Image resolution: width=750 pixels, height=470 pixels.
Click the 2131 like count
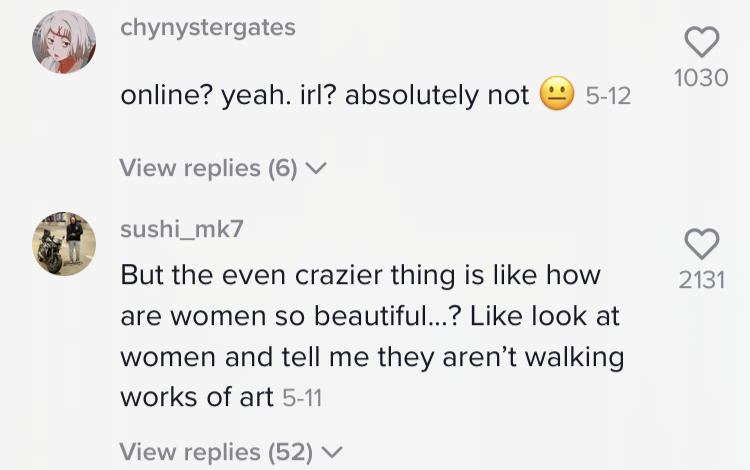(x=701, y=281)
